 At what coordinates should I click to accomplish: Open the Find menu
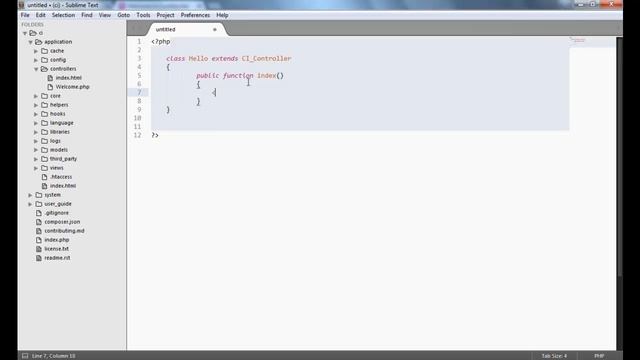[x=87, y=15]
